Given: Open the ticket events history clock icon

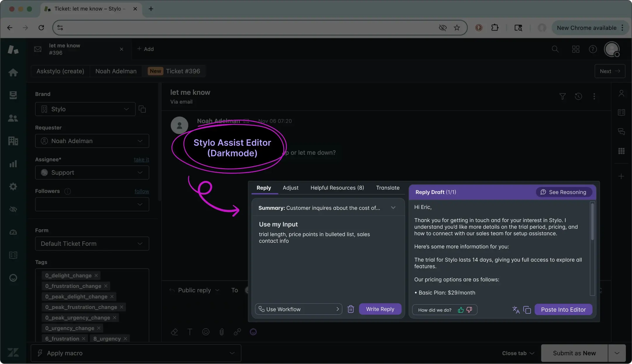Looking at the screenshot, I should point(578,96).
